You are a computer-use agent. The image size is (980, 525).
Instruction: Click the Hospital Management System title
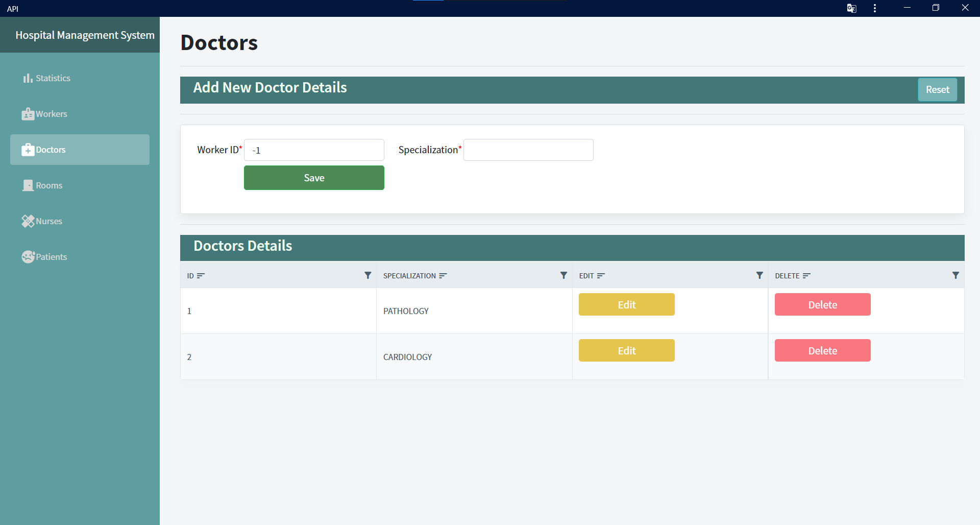(x=85, y=35)
